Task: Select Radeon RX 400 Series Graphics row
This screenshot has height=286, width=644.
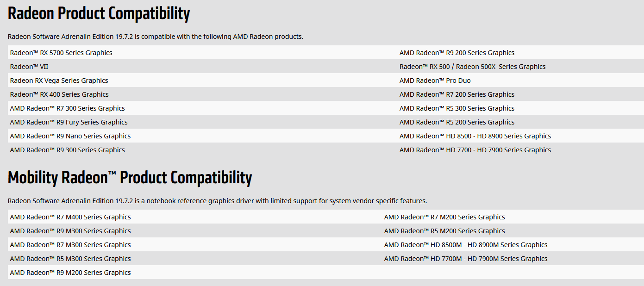Action: [x=59, y=94]
